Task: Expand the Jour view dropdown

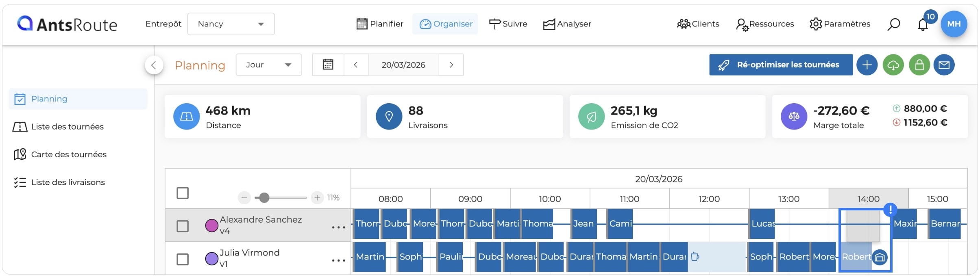Action: [269, 65]
